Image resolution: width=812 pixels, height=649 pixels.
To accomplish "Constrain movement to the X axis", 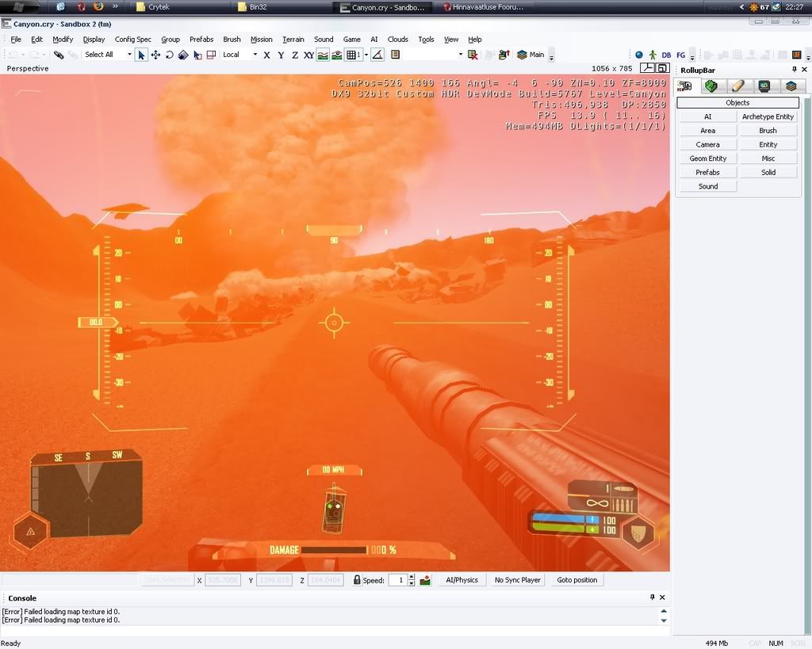I will point(266,55).
